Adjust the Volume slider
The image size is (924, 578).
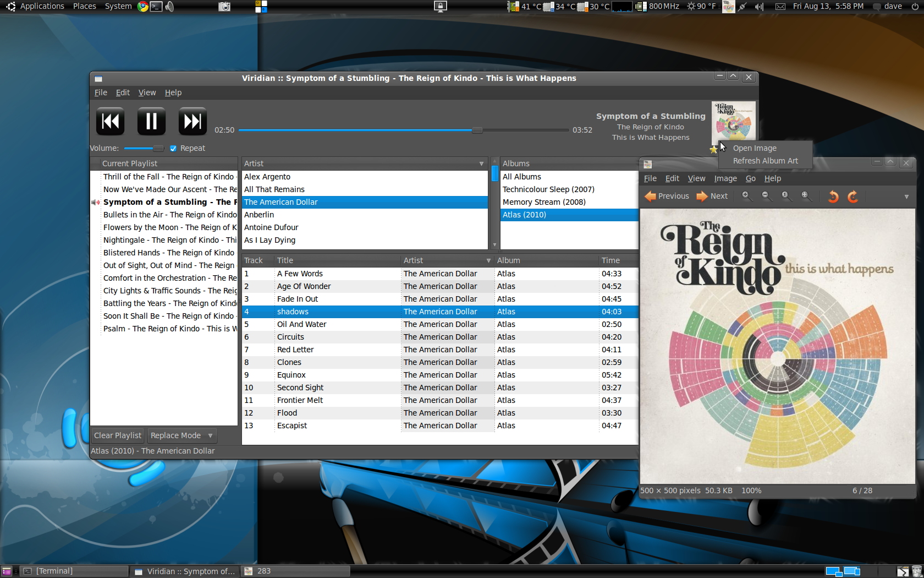144,149
